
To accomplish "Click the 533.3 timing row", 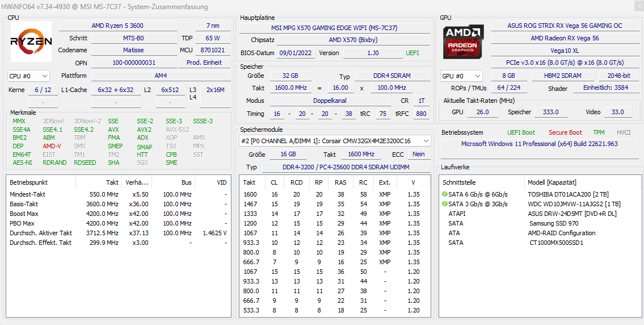I will tap(335, 310).
